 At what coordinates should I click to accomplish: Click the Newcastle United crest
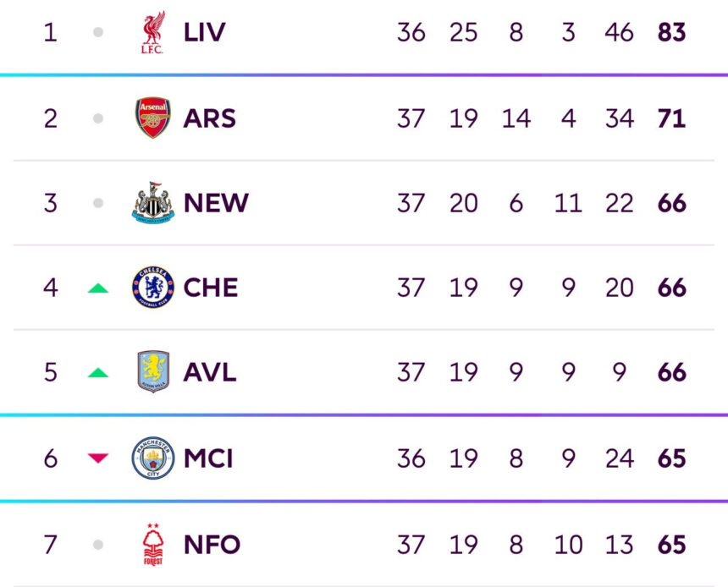click(152, 203)
